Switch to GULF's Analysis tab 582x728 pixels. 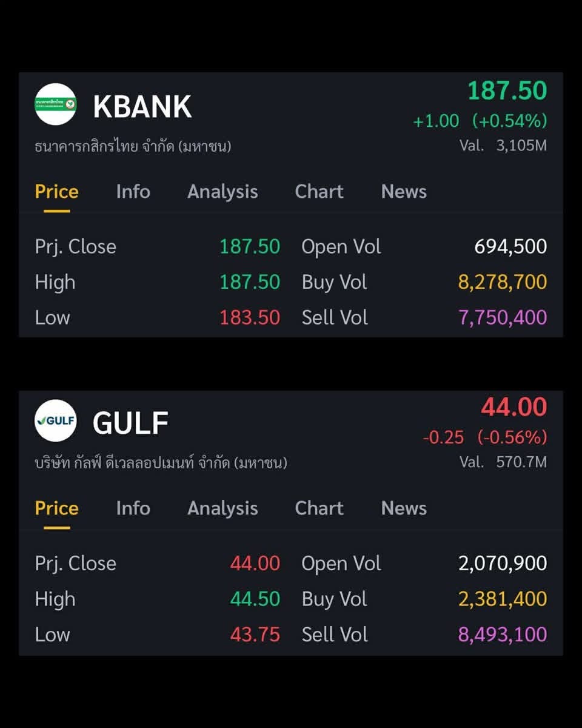click(x=222, y=508)
